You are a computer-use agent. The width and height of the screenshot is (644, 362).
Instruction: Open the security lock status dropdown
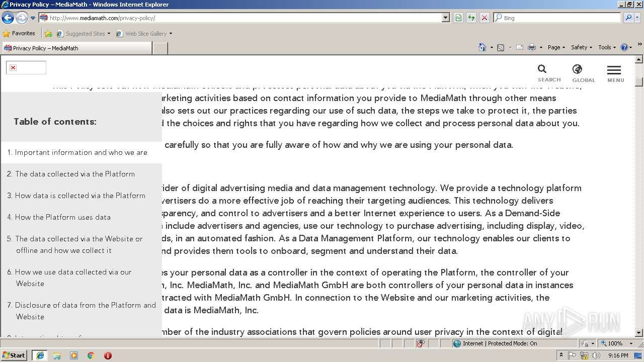(588, 343)
